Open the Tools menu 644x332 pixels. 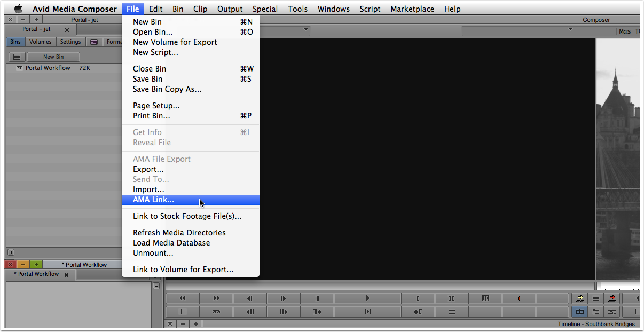pyautogui.click(x=297, y=9)
